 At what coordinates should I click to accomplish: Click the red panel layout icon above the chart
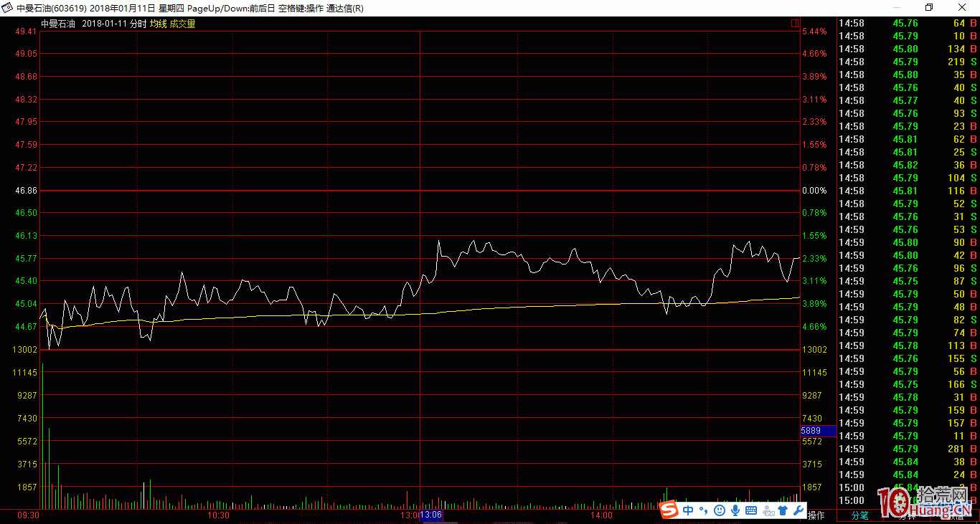pos(795,24)
